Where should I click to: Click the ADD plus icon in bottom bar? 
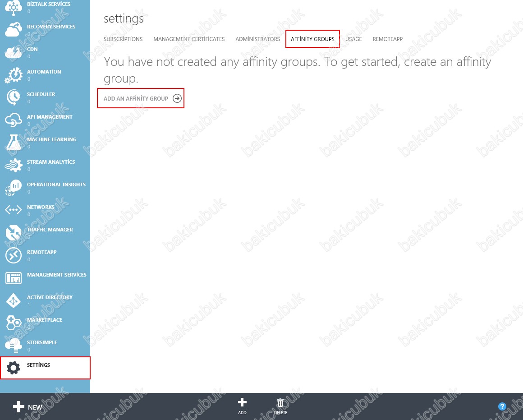point(242,402)
